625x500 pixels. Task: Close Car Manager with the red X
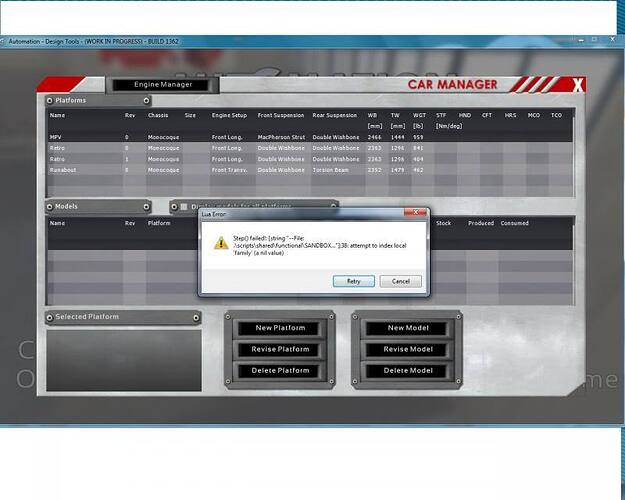coord(578,85)
